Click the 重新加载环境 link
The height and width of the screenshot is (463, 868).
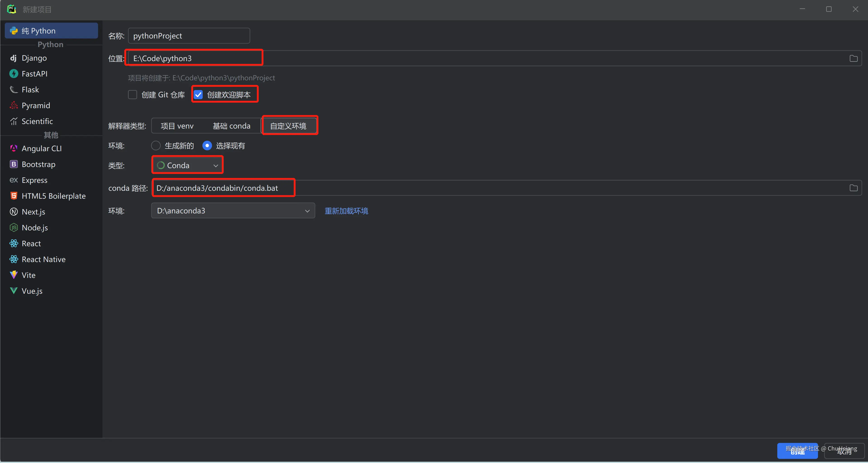click(346, 211)
